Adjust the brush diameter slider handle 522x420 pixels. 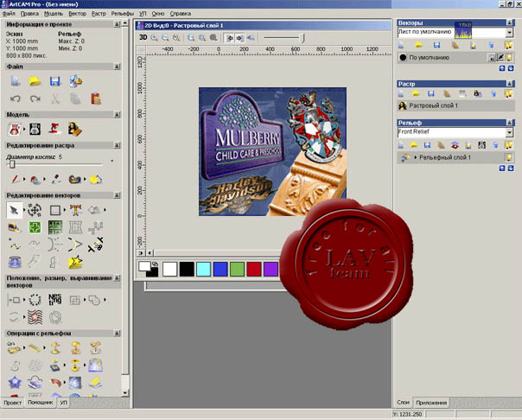tap(12, 164)
